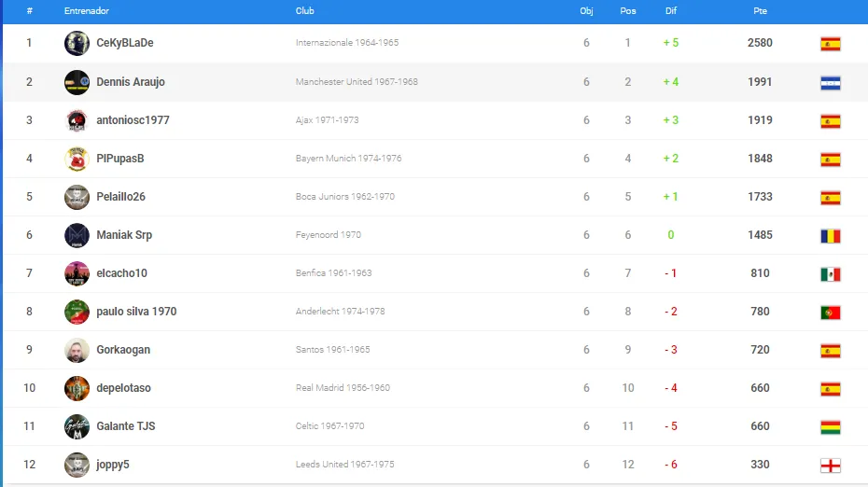
Task: Click Maniak Srp's avatar
Action: click(77, 235)
